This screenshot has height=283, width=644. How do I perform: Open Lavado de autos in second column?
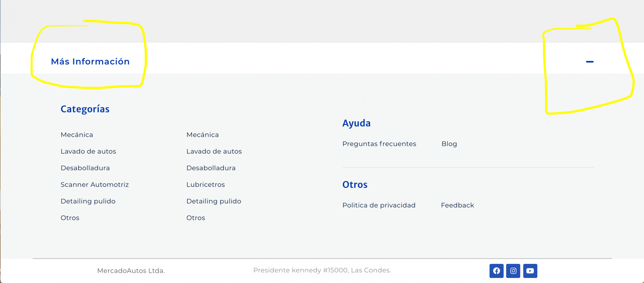[214, 151]
